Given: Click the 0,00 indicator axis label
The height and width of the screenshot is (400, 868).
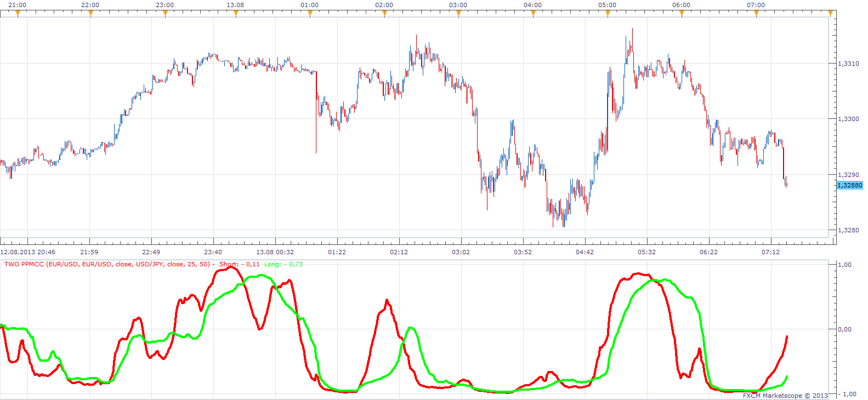Looking at the screenshot, I should (845, 329).
